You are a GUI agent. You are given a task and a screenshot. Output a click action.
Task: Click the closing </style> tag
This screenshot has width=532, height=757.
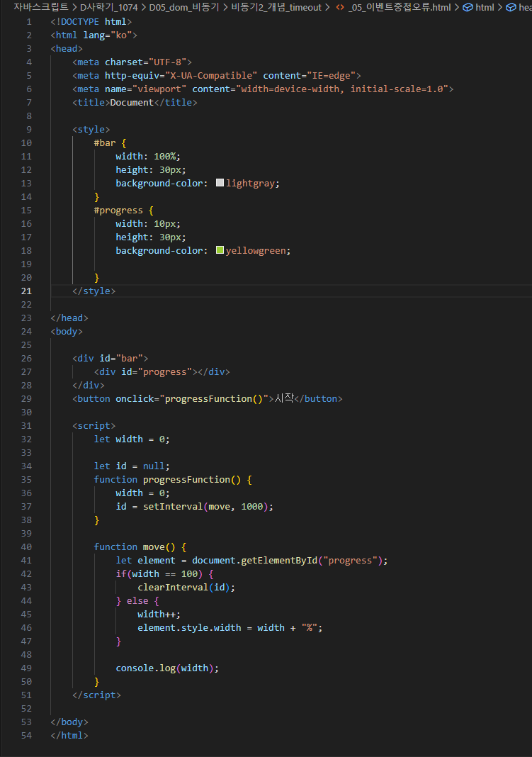point(94,291)
